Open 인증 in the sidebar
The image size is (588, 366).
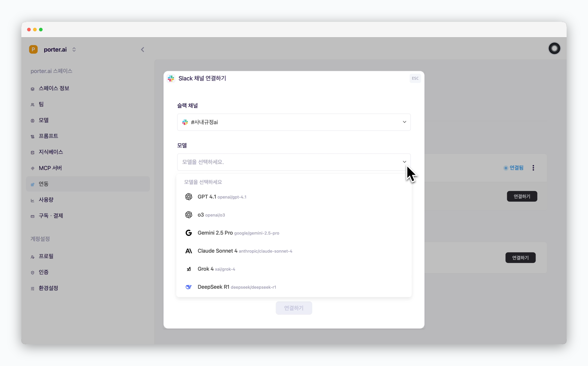pos(88,272)
